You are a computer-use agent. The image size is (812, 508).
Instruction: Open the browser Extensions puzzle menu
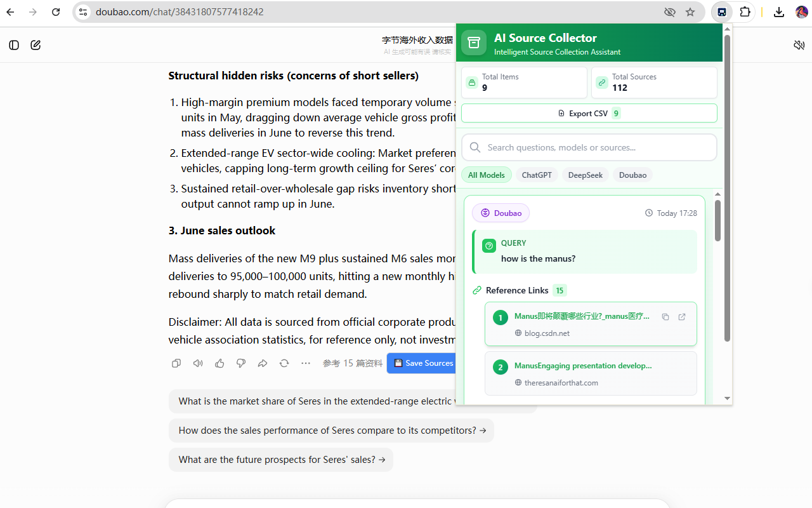[x=745, y=12]
